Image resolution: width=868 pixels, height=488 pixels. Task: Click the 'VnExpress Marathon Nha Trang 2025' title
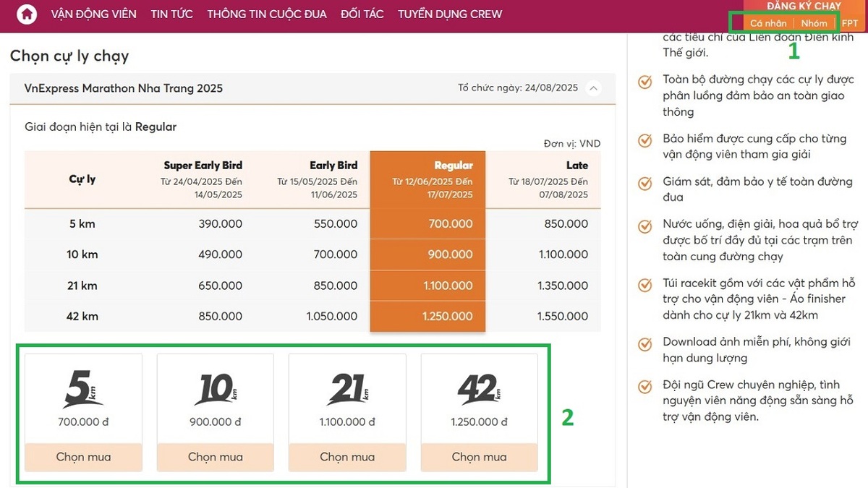click(124, 88)
